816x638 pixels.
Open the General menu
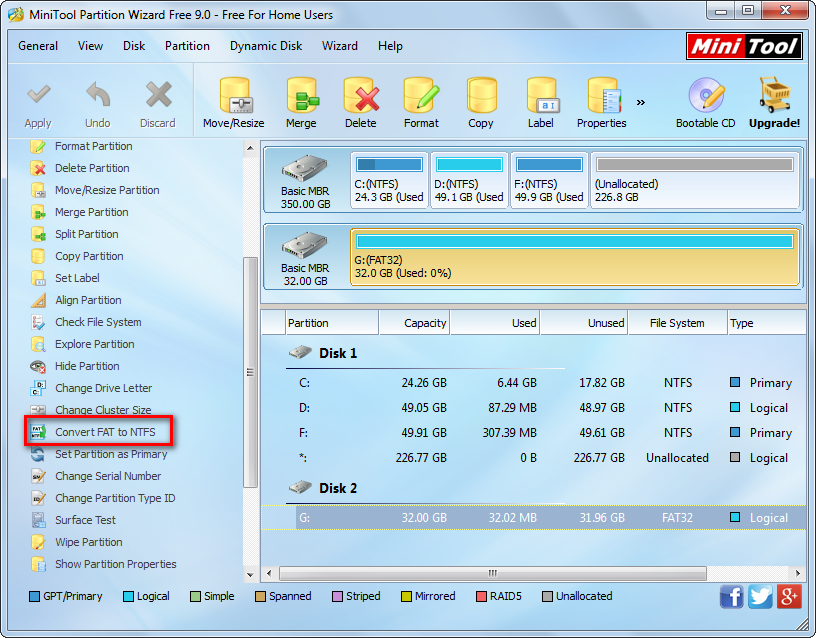click(37, 46)
